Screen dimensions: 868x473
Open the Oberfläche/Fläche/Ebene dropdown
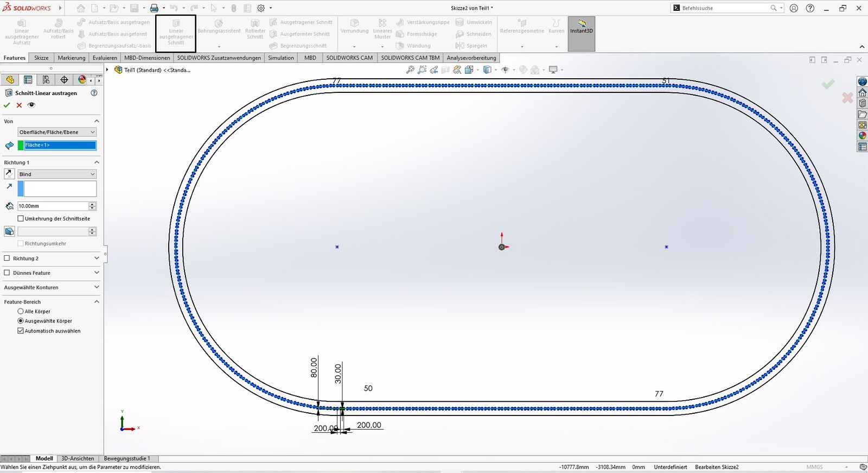tap(57, 132)
